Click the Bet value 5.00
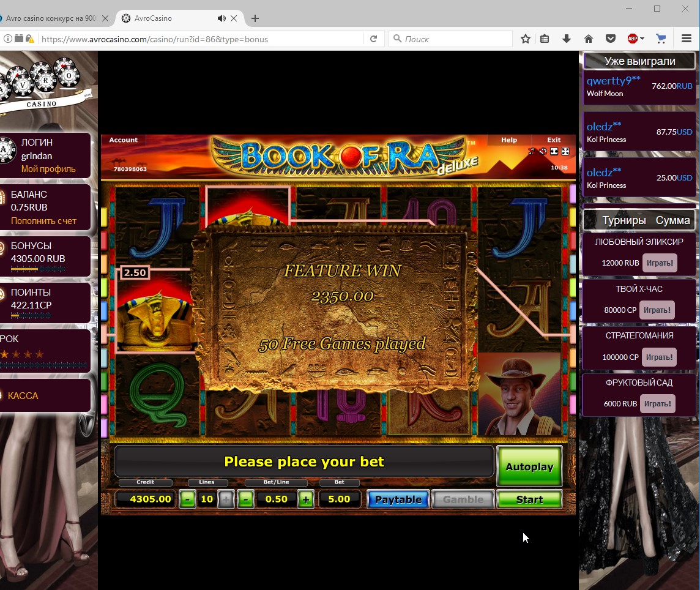The width and height of the screenshot is (700, 590). [x=339, y=499]
